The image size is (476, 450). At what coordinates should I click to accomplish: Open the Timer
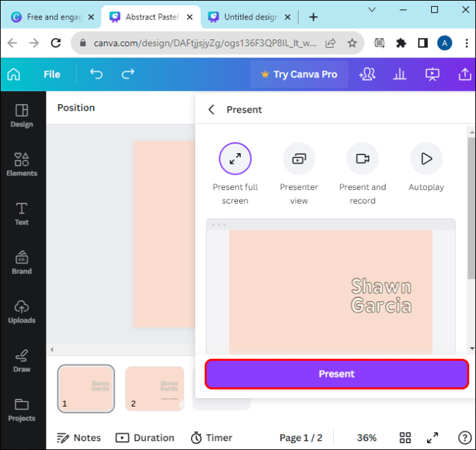(211, 438)
